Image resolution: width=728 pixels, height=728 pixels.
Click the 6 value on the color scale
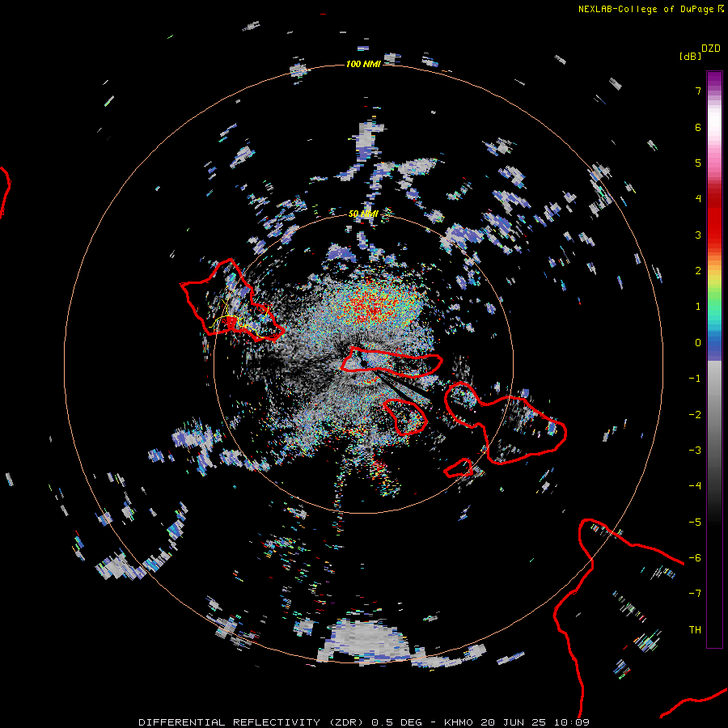pos(698,127)
